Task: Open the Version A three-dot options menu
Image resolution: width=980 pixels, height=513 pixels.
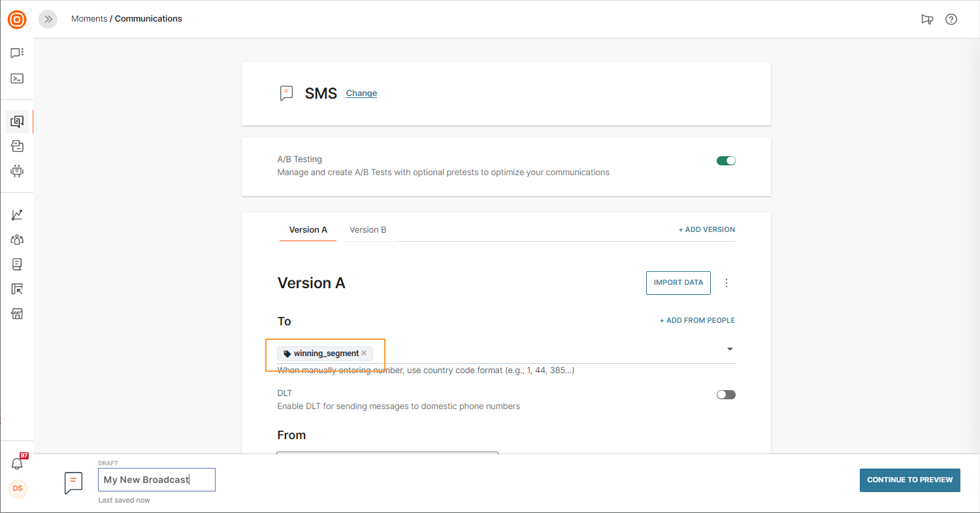Action: [x=727, y=283]
